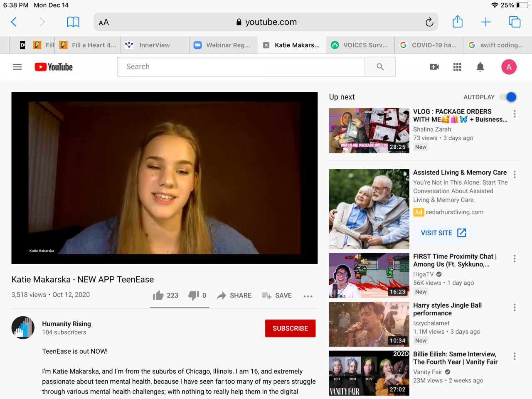532x399 pixels.
Task: Open the Humanity Rising channel name link
Action: pyautogui.click(x=66, y=324)
